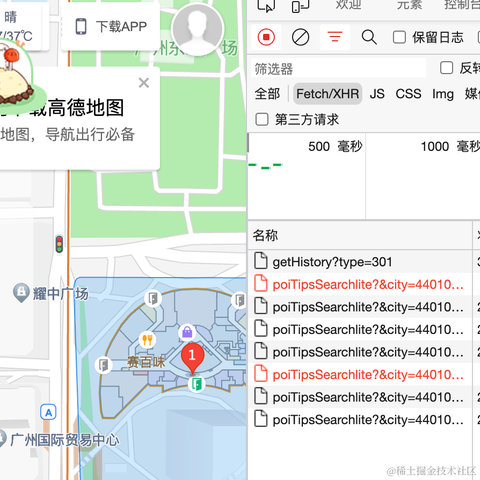This screenshot has width=480, height=480.
Task: Click the 耀中广场 location pin
Action: tap(21, 292)
